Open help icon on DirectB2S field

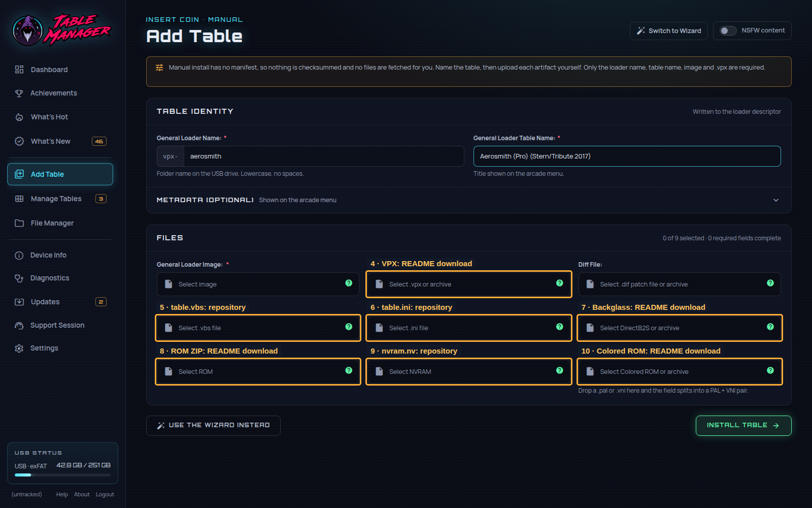coord(770,327)
